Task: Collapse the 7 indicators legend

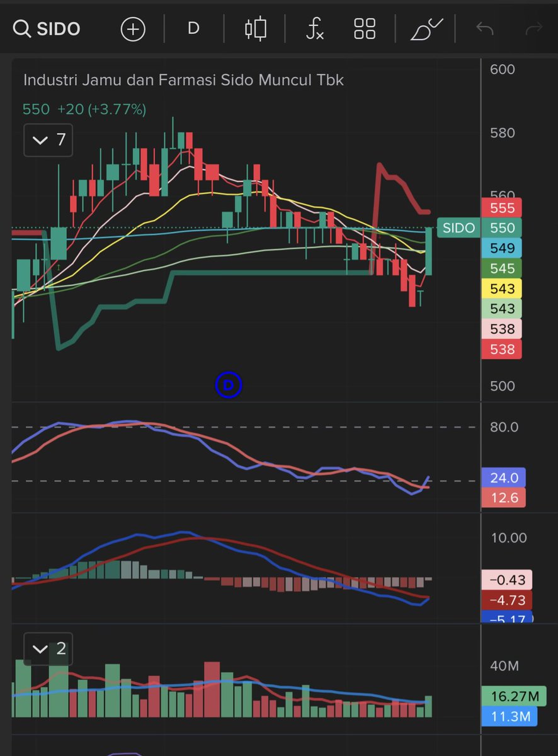Action: 48,140
